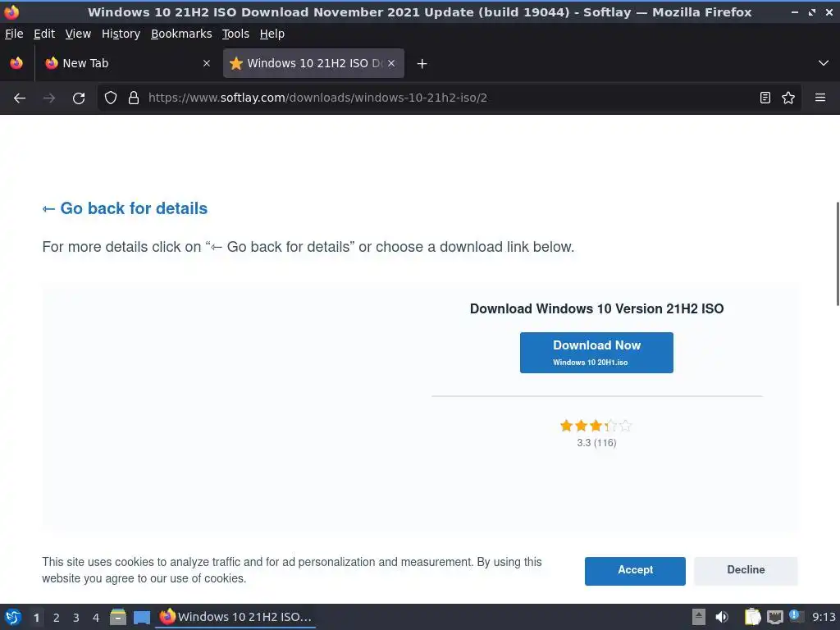
Task: Open the clipboard manager tray icon
Action: (x=753, y=617)
